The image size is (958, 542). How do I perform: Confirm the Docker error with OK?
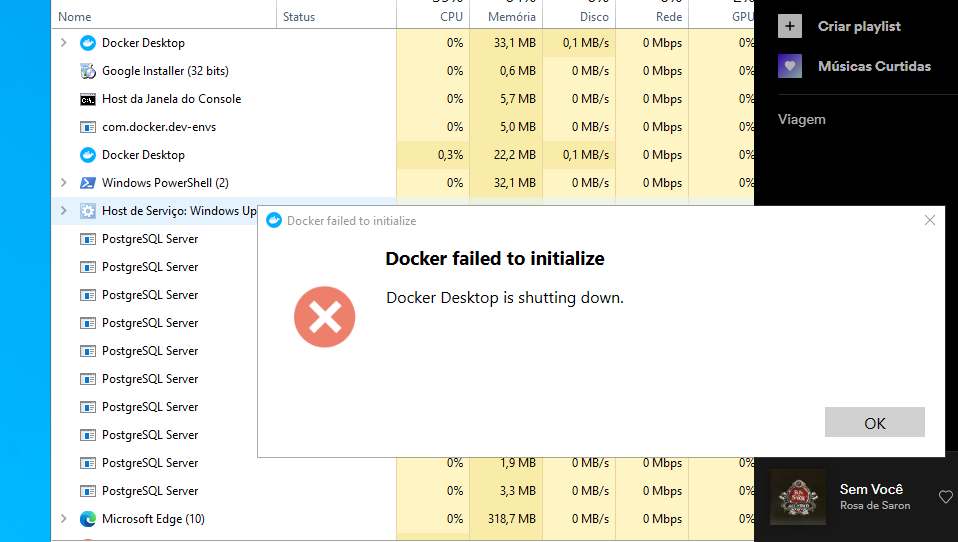pos(874,422)
